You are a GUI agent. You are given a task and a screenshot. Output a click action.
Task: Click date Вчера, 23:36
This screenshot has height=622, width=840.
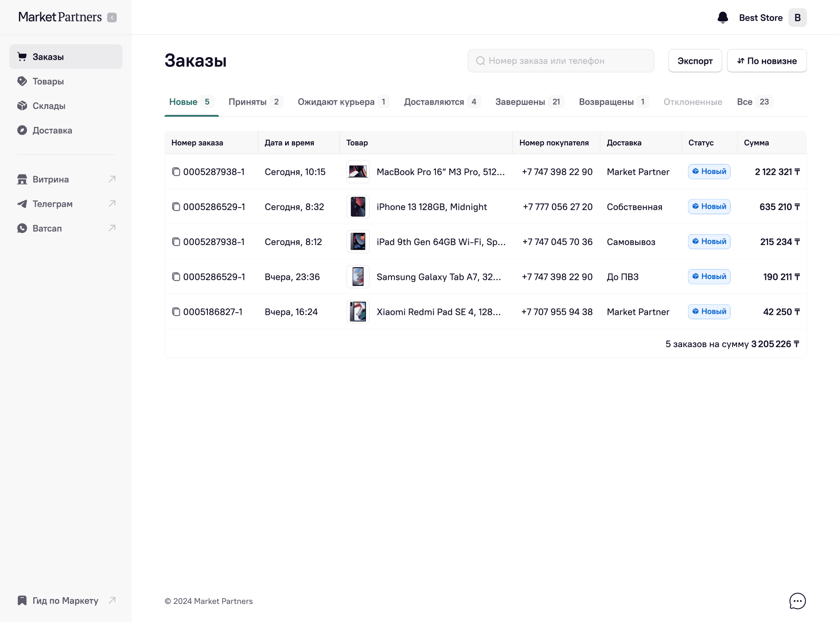[x=292, y=277]
